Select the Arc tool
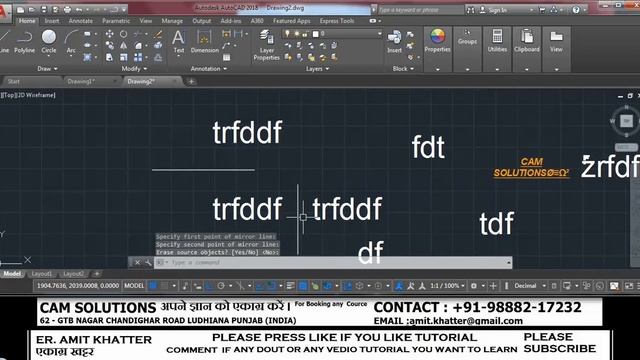The width and height of the screenshot is (640, 360). click(71, 42)
